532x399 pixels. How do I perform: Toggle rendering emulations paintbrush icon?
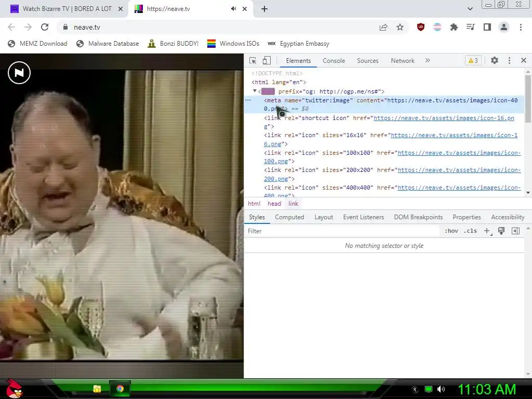tap(501, 231)
